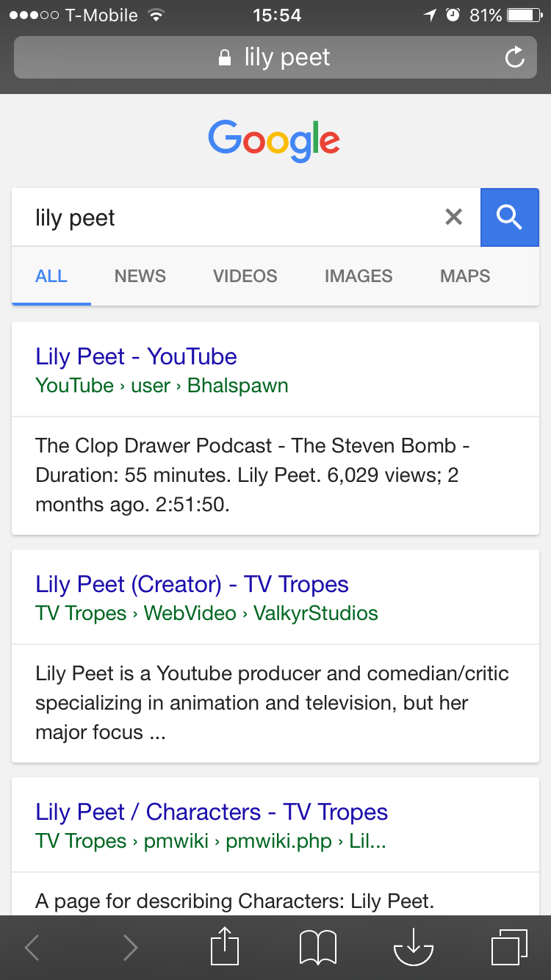Reload the page in Safari

(514, 57)
